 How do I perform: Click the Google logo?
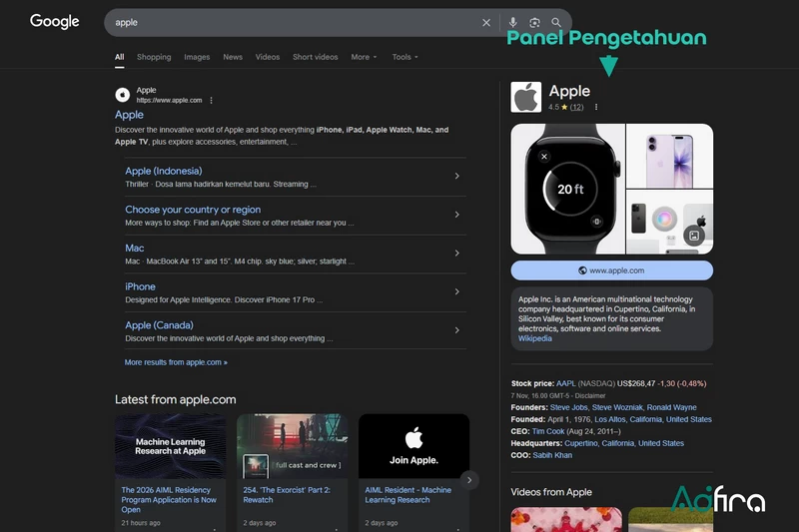55,21
